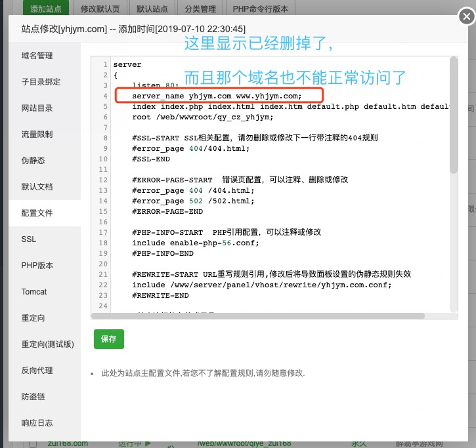Viewport: 476px width, 448px height.
Task: Open the 默认文档 section
Action: click(37, 187)
